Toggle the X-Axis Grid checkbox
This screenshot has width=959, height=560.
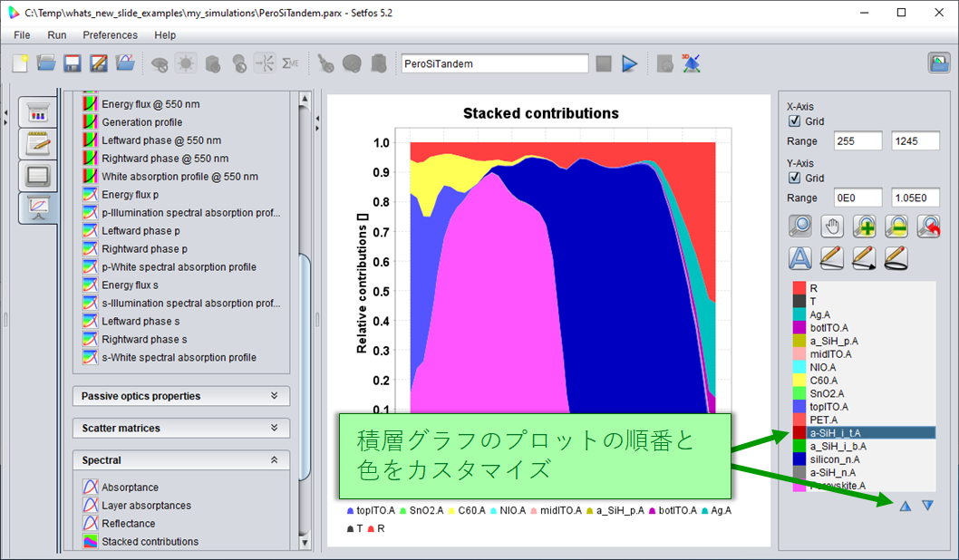pyautogui.click(x=794, y=121)
